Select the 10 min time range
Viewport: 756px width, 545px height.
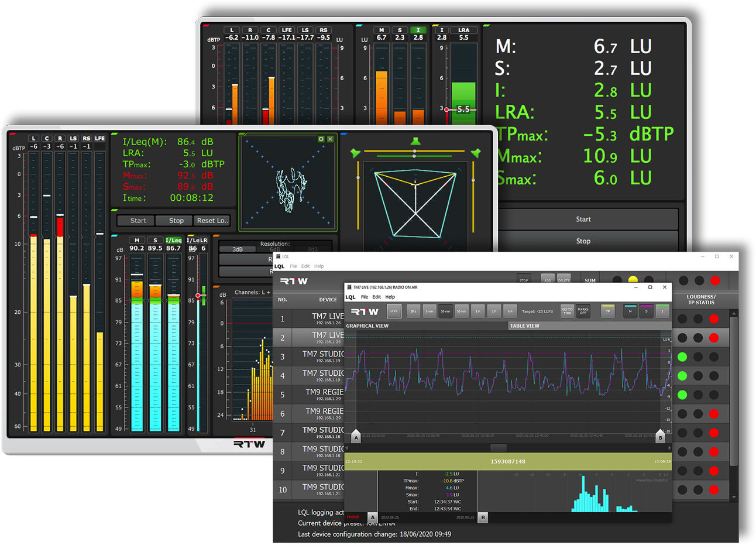pos(445,311)
